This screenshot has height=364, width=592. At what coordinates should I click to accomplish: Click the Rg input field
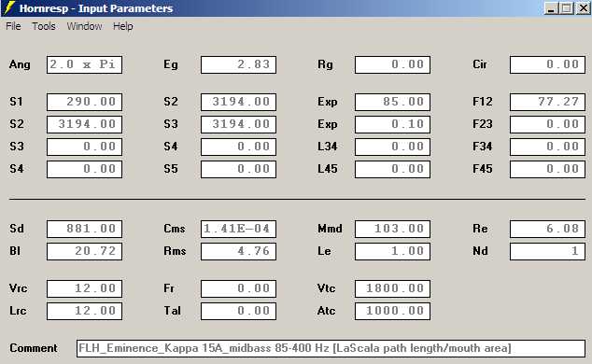point(393,65)
